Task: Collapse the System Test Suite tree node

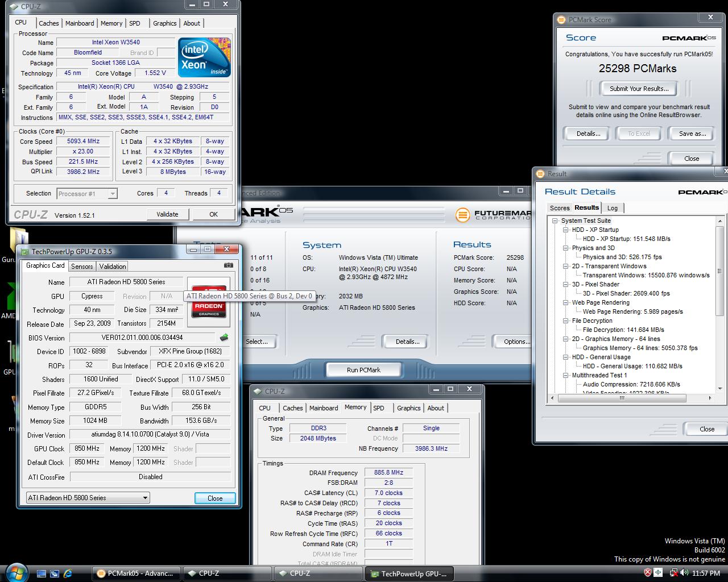Action: click(x=555, y=221)
